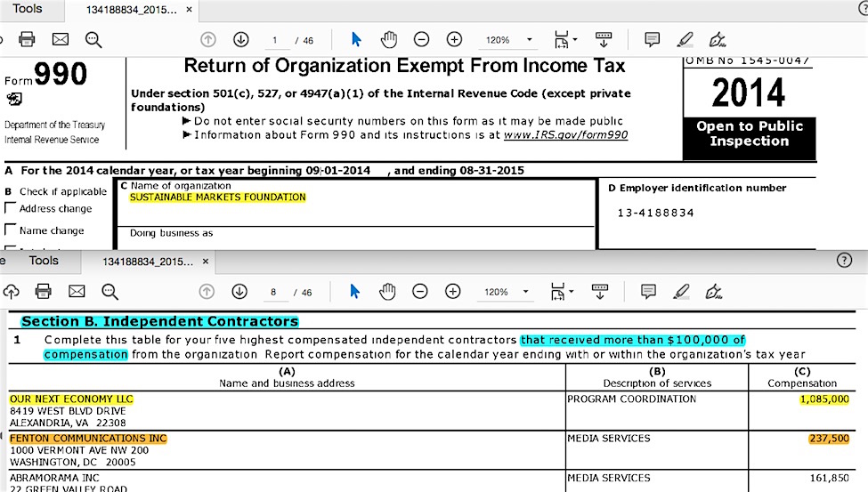Open the search magnifier in the lower toolbar
Viewport: 868px width, 492px height.
pos(110,292)
